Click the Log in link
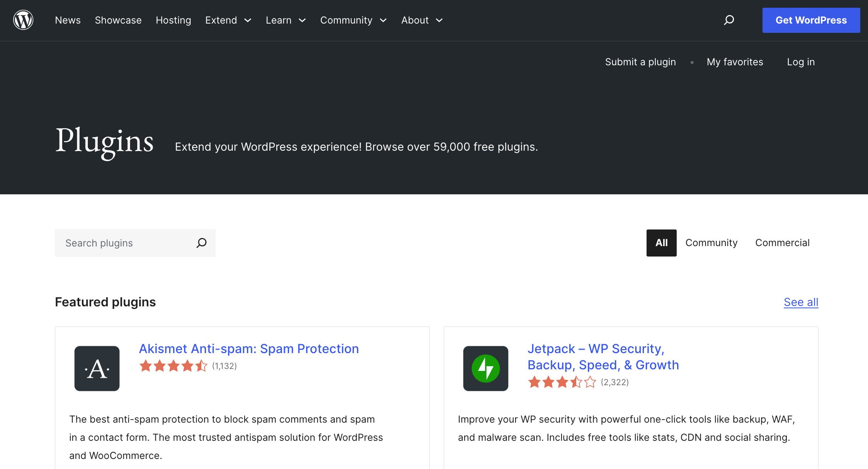The image size is (868, 469). point(801,62)
